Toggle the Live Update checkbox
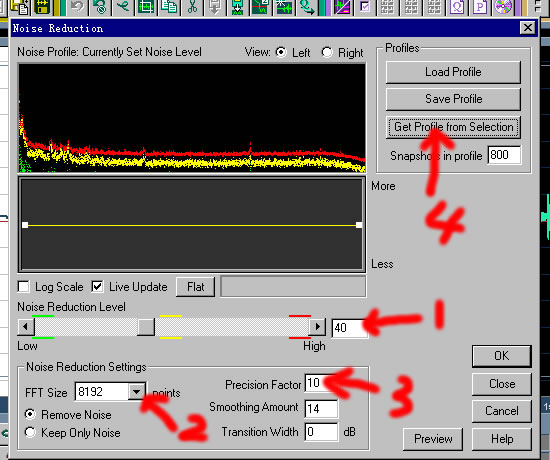550x460 pixels. 97,286
